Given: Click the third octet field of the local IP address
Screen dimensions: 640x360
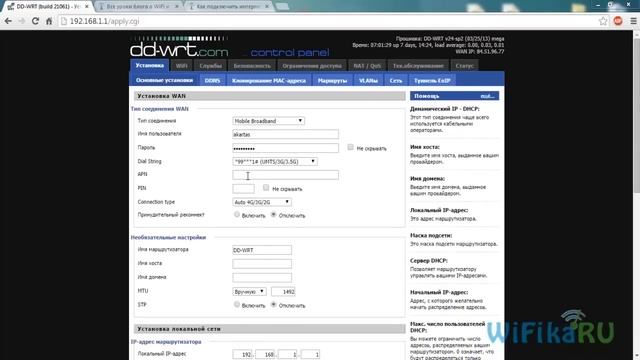Looking at the screenshot, I should (x=288, y=354).
